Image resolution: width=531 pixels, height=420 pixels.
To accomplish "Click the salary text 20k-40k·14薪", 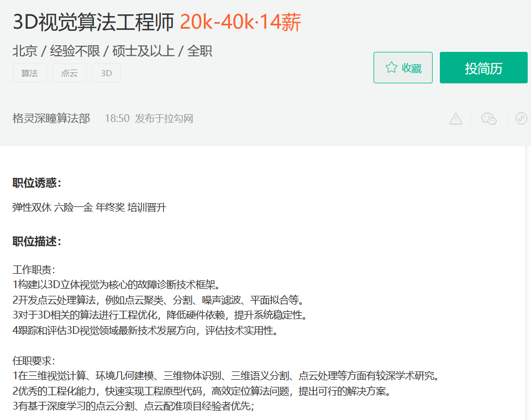I will tap(240, 22).
